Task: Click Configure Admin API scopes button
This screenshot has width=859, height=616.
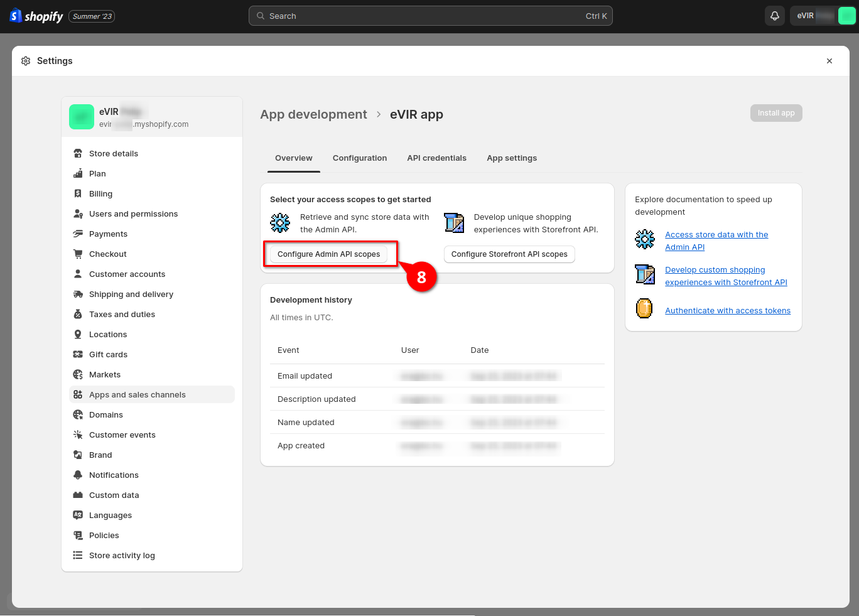Action: [329, 254]
